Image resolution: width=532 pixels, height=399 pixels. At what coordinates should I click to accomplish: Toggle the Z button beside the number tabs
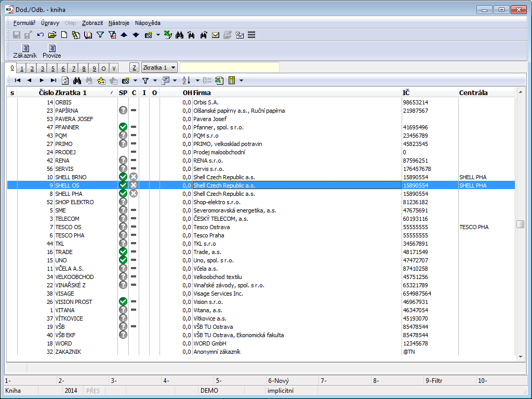pyautogui.click(x=134, y=68)
